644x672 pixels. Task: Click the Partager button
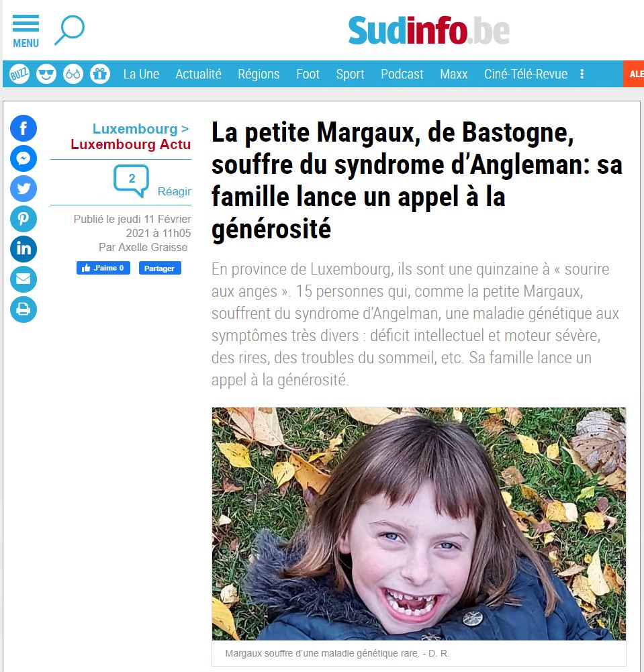click(x=160, y=268)
